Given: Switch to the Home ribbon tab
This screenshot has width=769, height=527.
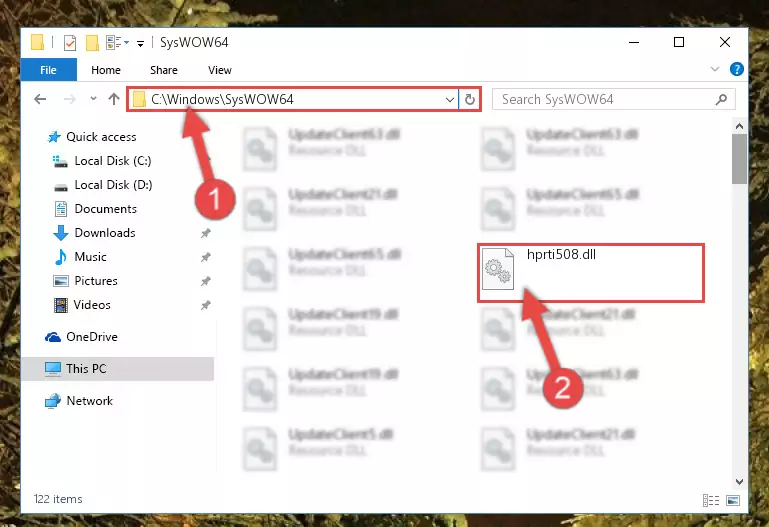Looking at the screenshot, I should (x=106, y=70).
